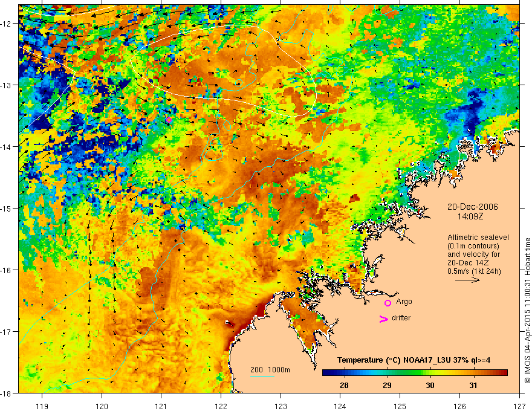This screenshot has height=411, width=532.
Task: Click the Temperature NOAA17_L3U title text
Action: tap(414, 360)
